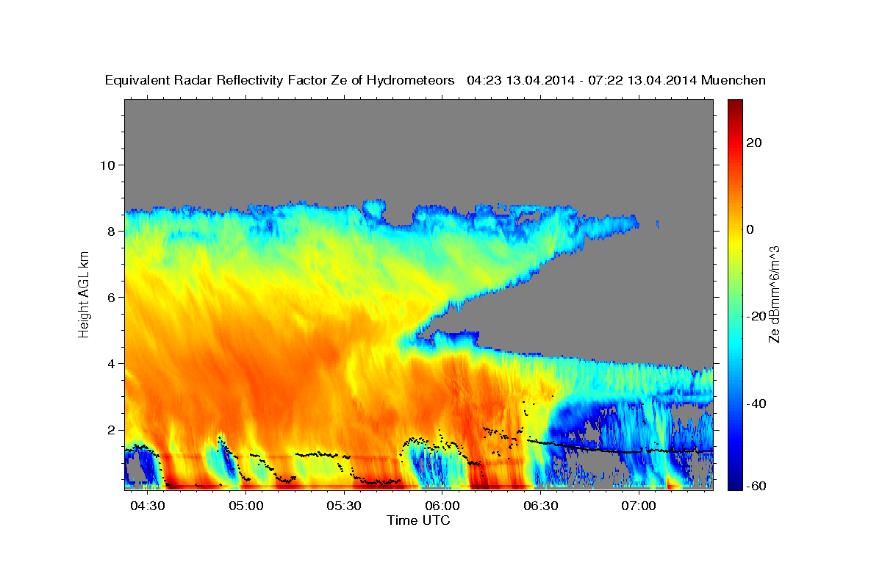
Task: Click the '05:00' time tick label
Action: [245, 506]
